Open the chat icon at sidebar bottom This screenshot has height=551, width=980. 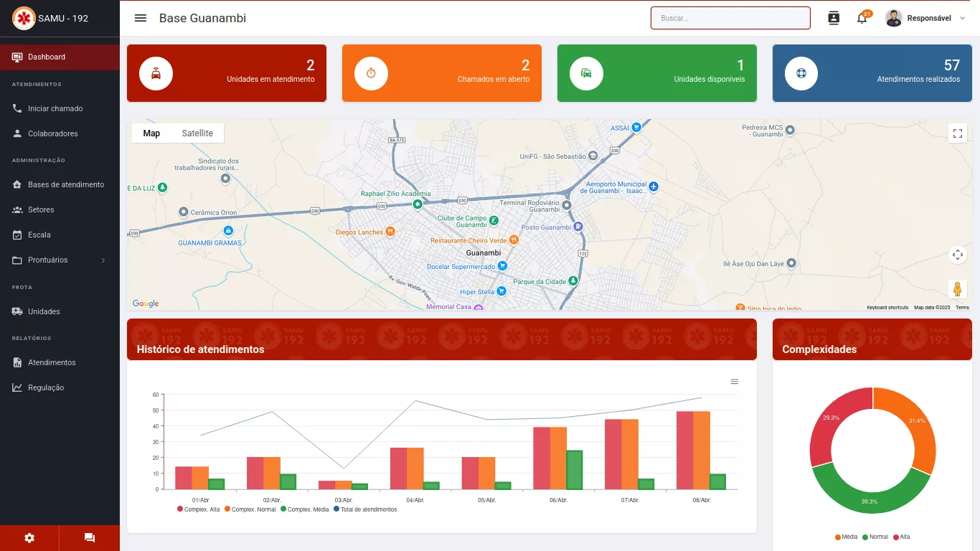[x=90, y=538]
